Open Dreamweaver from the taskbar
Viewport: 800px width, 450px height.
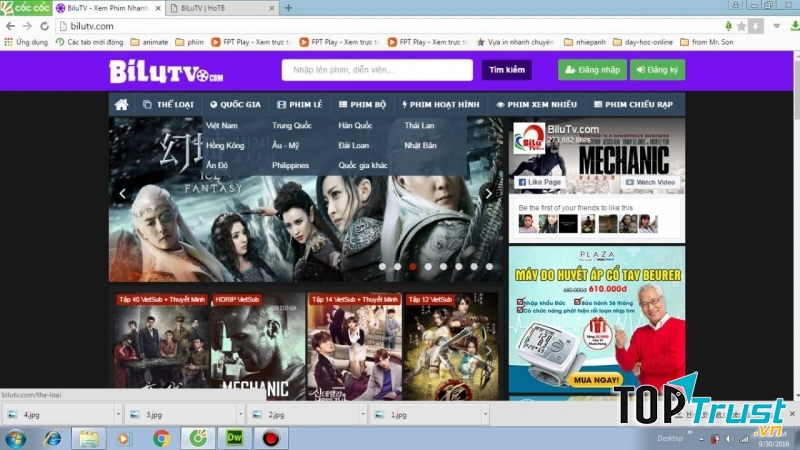tap(234, 438)
